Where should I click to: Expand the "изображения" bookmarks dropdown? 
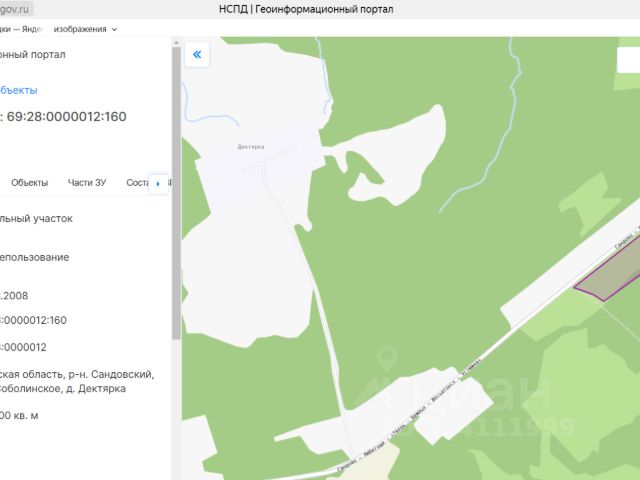(85, 29)
